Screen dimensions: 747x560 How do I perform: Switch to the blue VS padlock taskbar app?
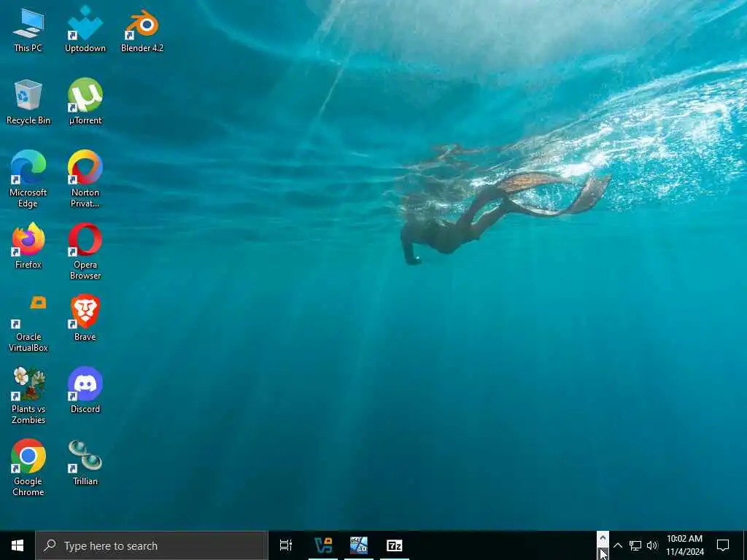(323, 545)
